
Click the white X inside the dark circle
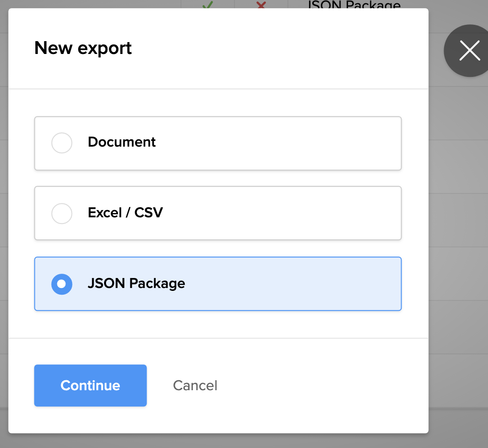[470, 51]
